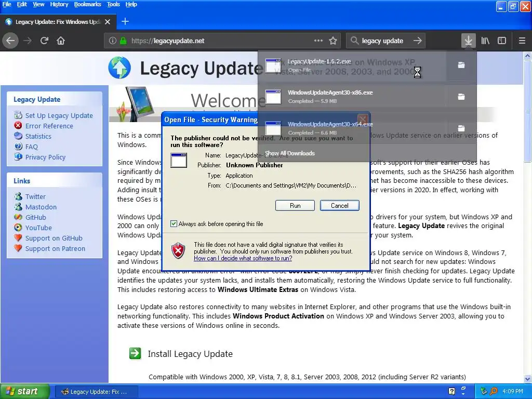Image resolution: width=532 pixels, height=399 pixels.
Task: Click the page scrollbar down arrow
Action: click(528, 379)
